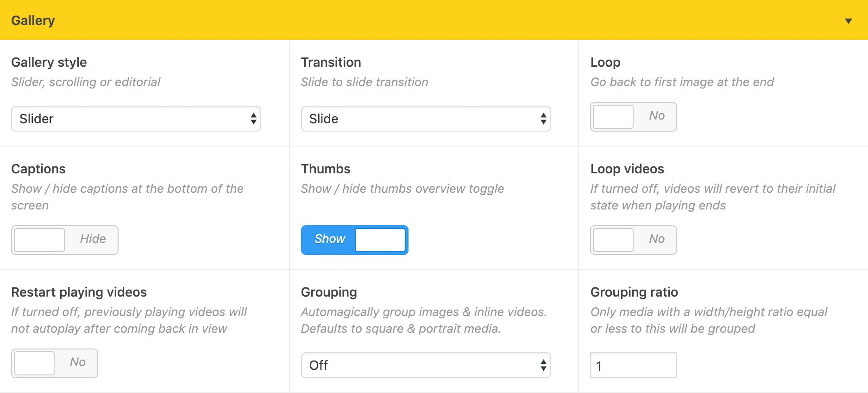This screenshot has width=868, height=393.
Task: Toggle Captions from Hide to show
Action: (x=64, y=240)
